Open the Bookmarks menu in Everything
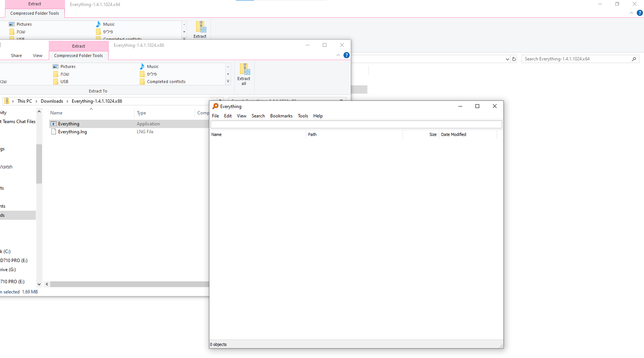The image size is (644, 358). (281, 116)
